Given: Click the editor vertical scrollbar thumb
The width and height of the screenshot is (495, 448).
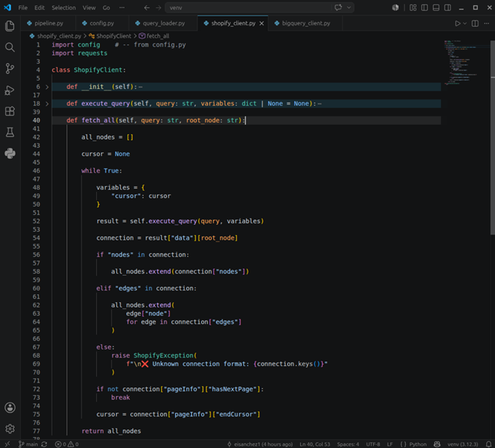Looking at the screenshot, I should click(492, 137).
